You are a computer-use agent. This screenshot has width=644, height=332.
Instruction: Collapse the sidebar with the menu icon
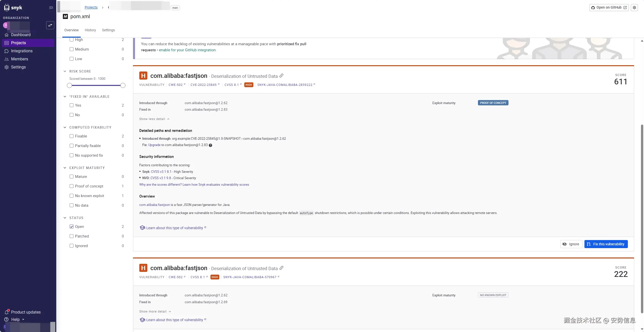51,8
